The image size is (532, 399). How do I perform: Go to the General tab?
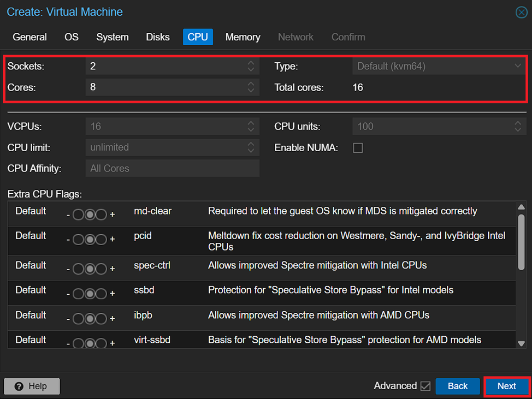tap(29, 37)
